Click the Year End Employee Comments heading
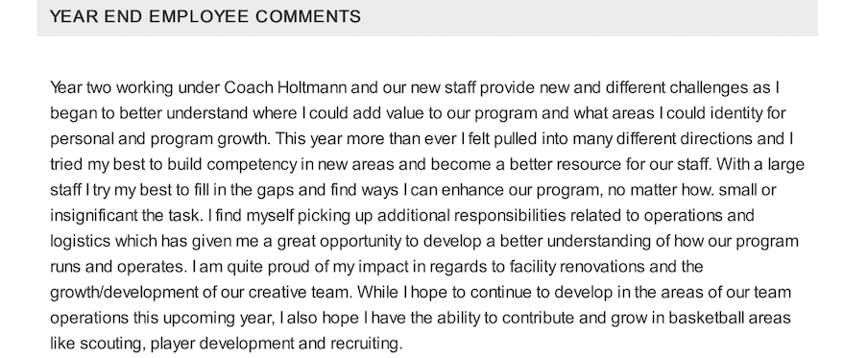 (x=205, y=16)
